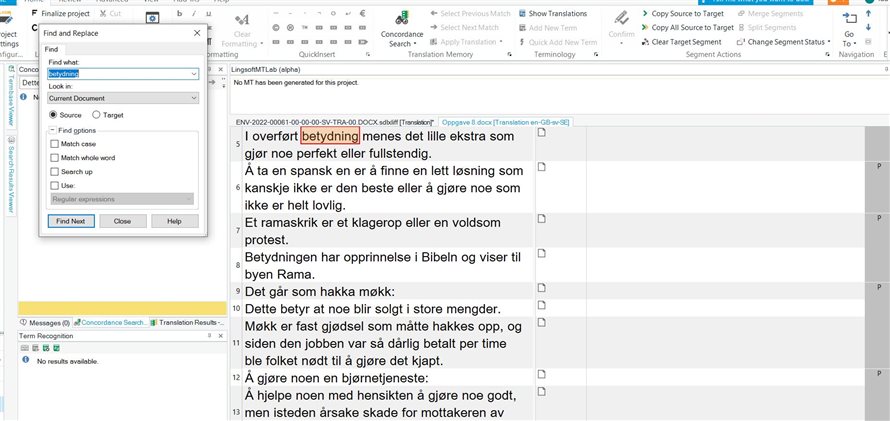Go to previous segment up arrow

click(868, 13)
